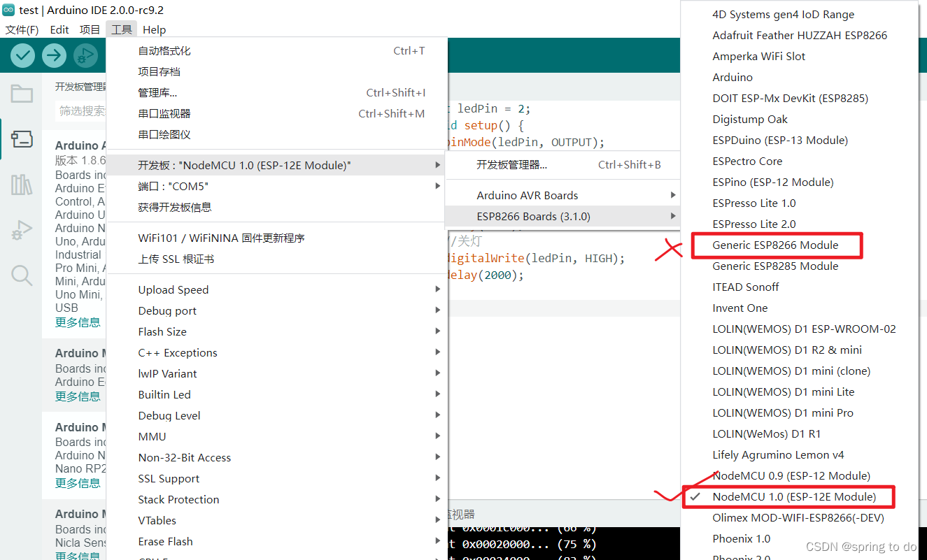Select LOLIN(WEMOS) D1 R2 & mini board

(x=799, y=350)
